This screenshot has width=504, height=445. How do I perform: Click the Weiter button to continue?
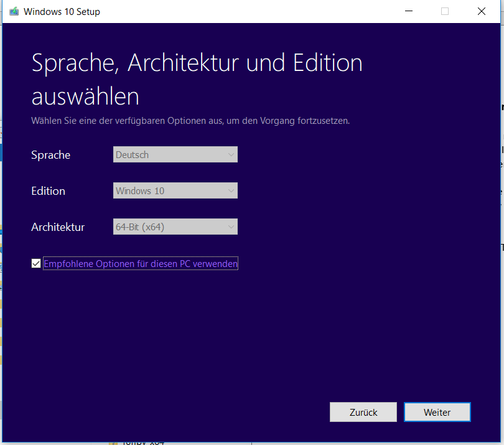click(437, 412)
